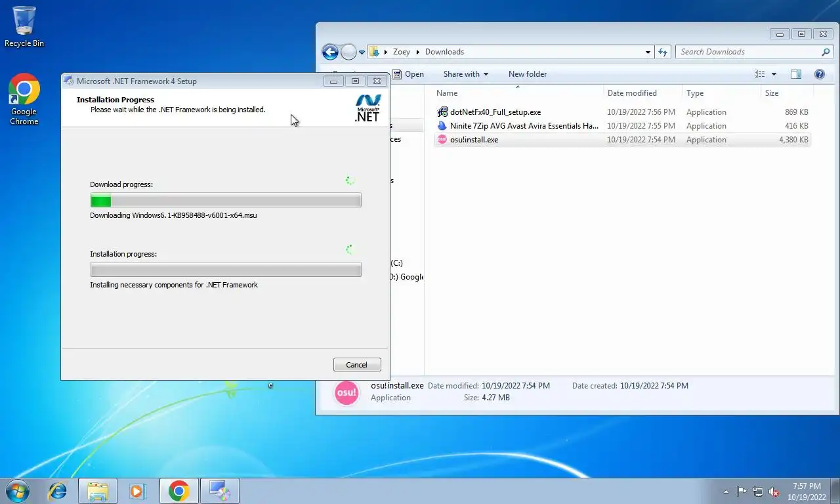This screenshot has width=840, height=504.
Task: Sort files by the Size column
Action: point(786,93)
